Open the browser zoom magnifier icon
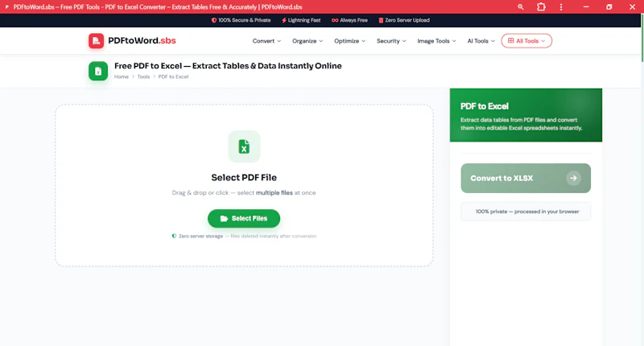This screenshot has height=346, width=644. click(520, 7)
